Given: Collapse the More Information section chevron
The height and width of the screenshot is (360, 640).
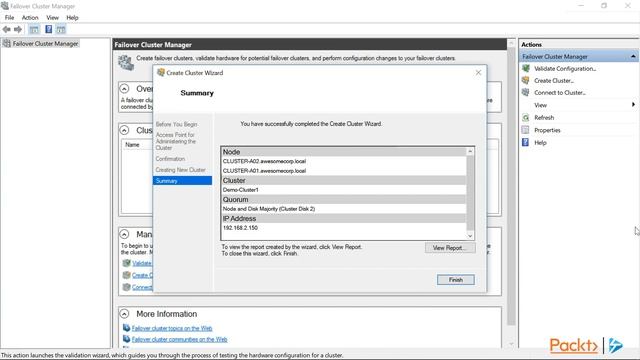Looking at the screenshot, I should click(124, 314).
